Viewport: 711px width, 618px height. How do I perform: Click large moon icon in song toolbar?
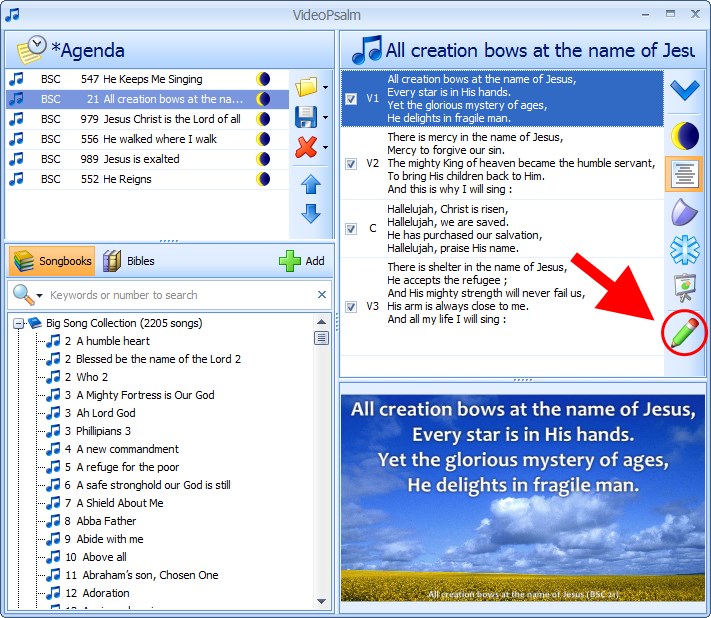click(685, 136)
